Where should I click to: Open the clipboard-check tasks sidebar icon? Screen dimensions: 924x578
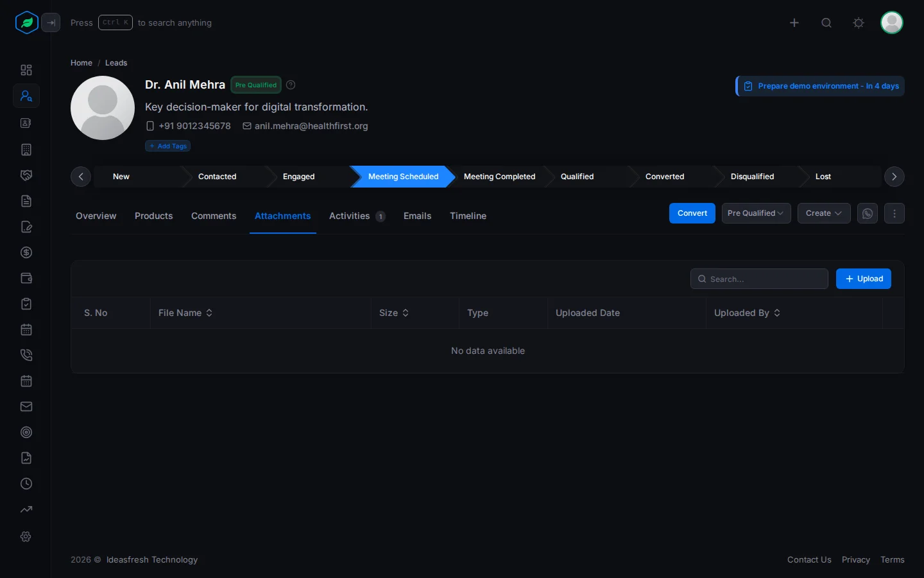[26, 304]
